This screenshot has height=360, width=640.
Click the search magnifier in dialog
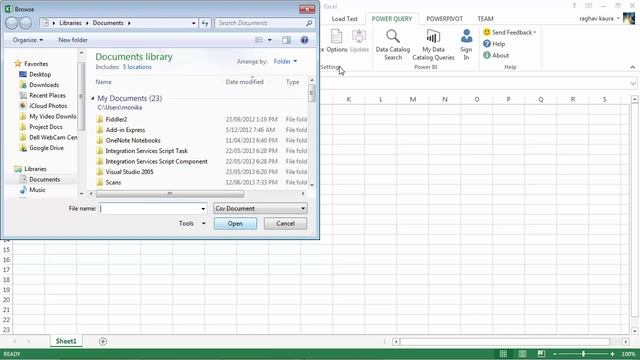309,23
